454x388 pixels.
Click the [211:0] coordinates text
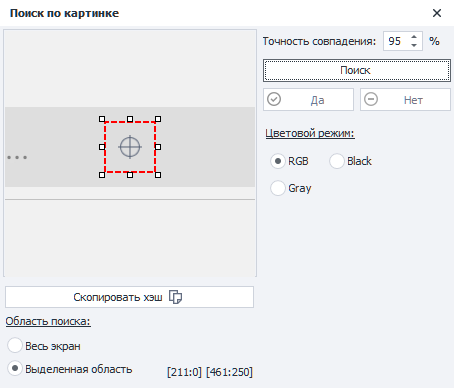[x=184, y=372]
